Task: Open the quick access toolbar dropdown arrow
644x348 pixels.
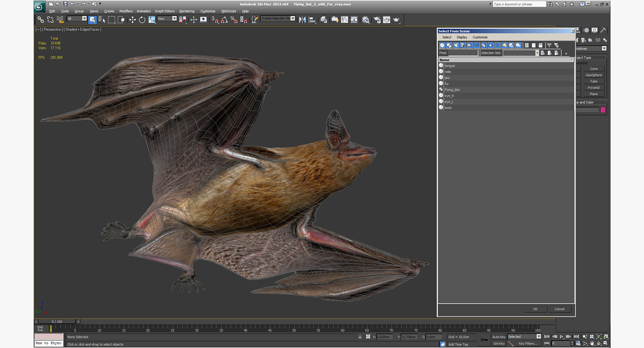Action: point(100,4)
